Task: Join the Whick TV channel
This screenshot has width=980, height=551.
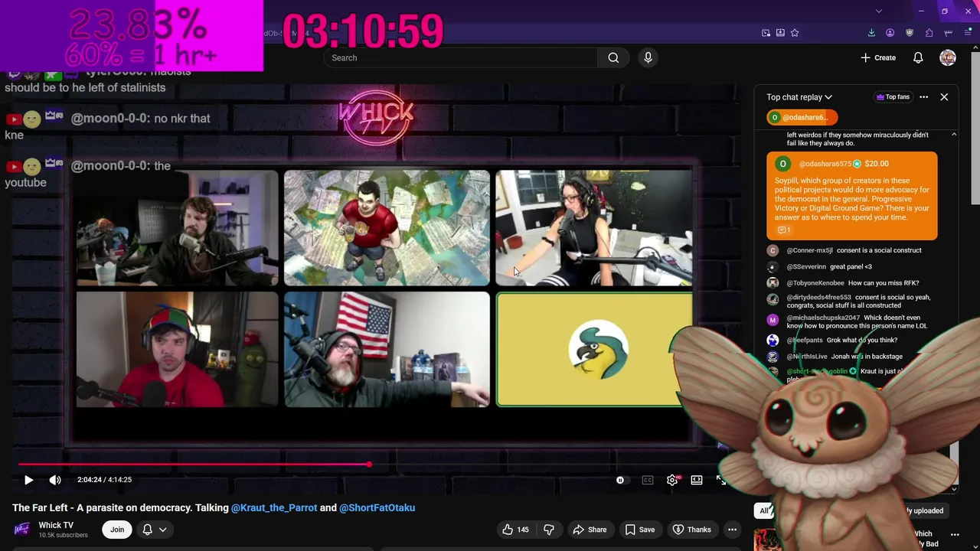Action: coord(117,530)
